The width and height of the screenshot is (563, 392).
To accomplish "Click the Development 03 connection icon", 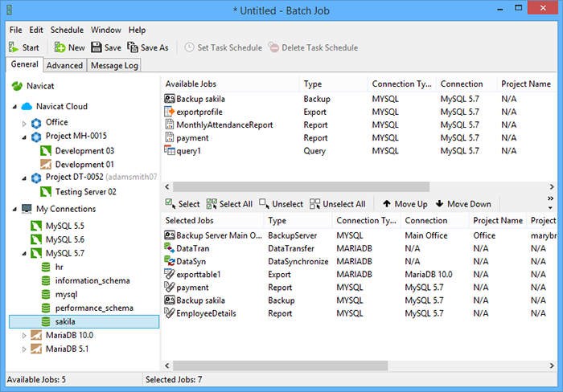I will 46,151.
